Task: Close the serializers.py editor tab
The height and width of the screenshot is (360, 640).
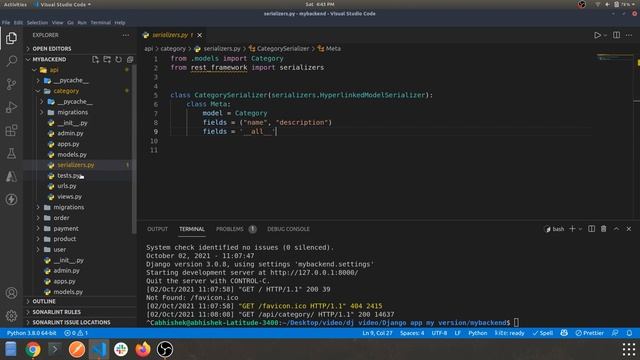Action: point(200,36)
